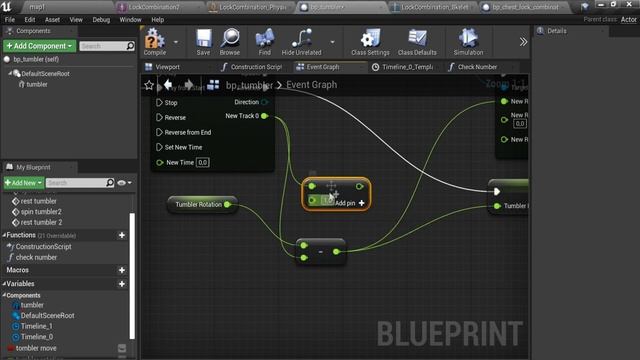Switch to Timeline_0 tab
Image resolution: width=640 pixels, height=360 pixels.
coord(407,67)
